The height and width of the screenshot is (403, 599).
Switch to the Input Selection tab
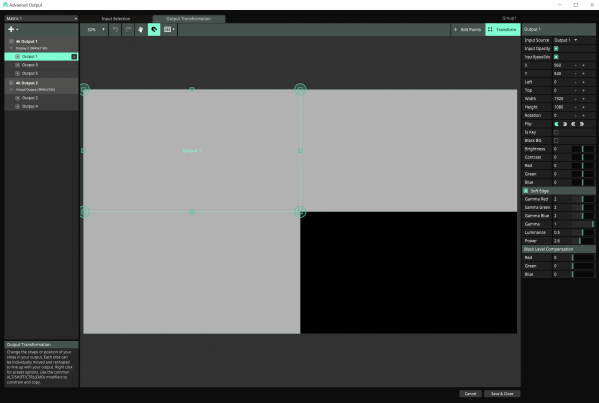click(x=116, y=19)
